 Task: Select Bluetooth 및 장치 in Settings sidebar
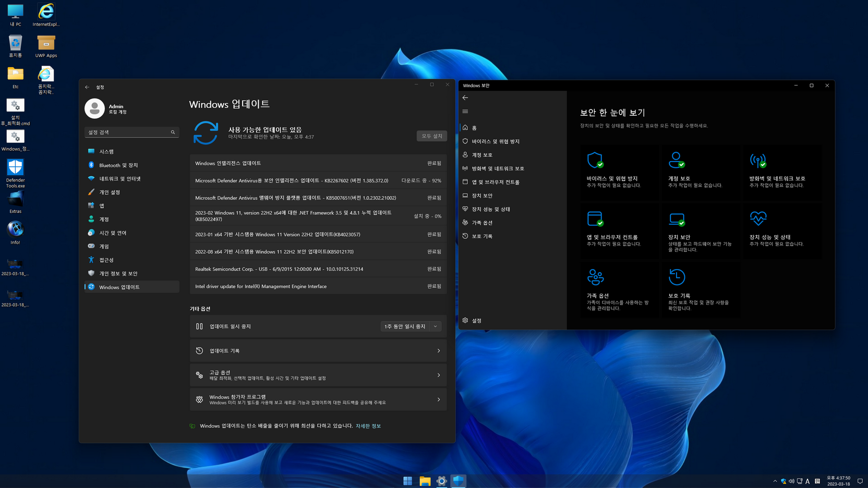(132, 165)
